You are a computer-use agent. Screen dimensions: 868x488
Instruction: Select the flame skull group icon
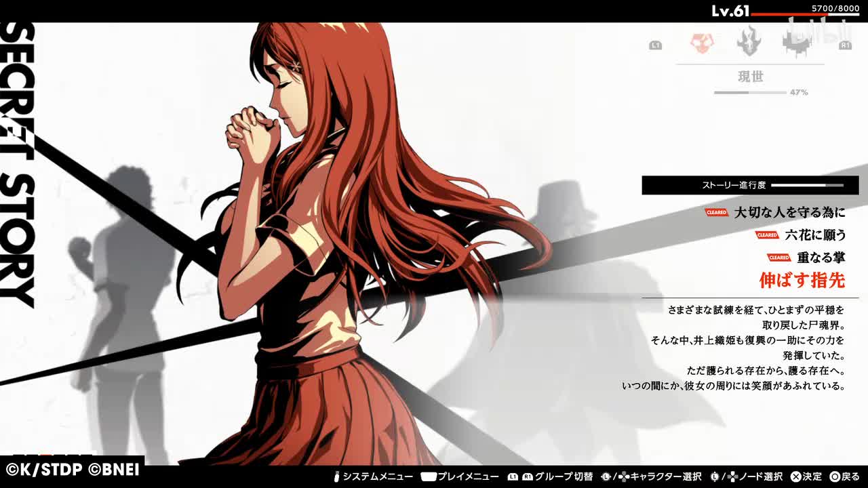[749, 41]
